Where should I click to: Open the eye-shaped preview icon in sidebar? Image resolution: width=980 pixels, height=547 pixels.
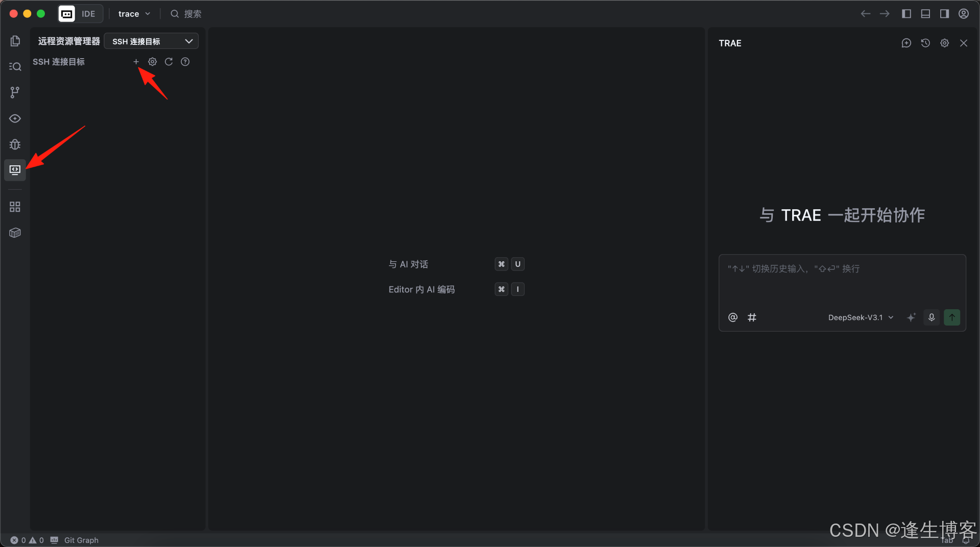tap(15, 118)
